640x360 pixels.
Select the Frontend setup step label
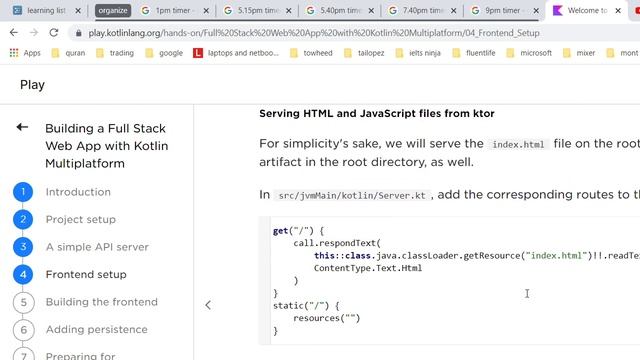[86, 275]
